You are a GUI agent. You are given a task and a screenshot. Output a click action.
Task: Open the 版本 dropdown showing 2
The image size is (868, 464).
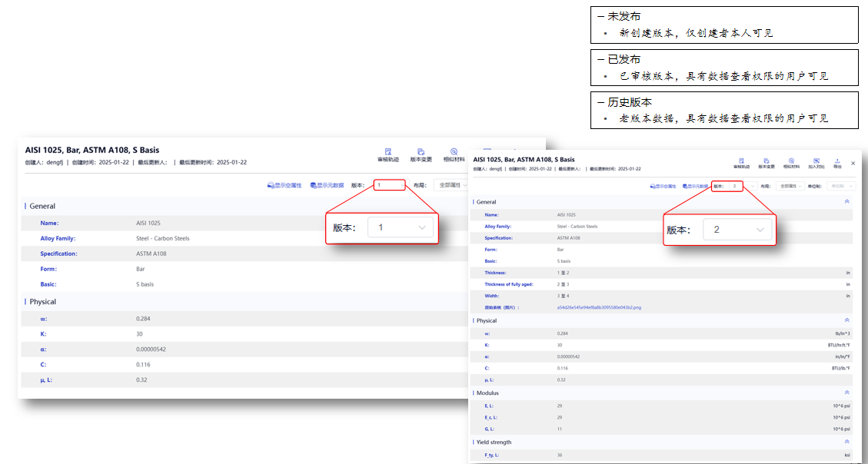tap(743, 187)
